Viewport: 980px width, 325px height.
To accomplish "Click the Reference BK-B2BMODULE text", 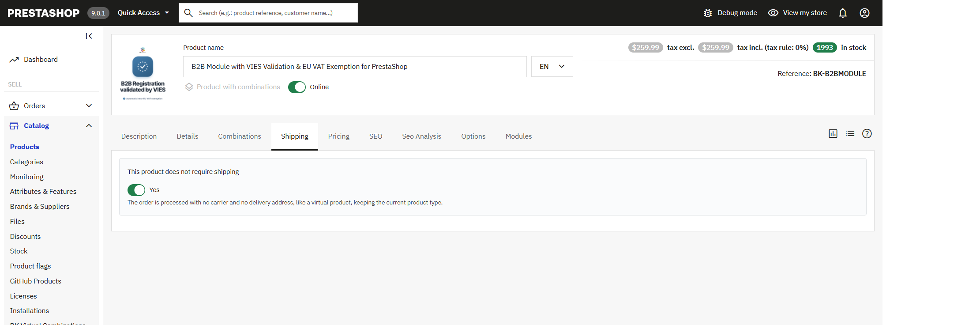I will coord(822,74).
